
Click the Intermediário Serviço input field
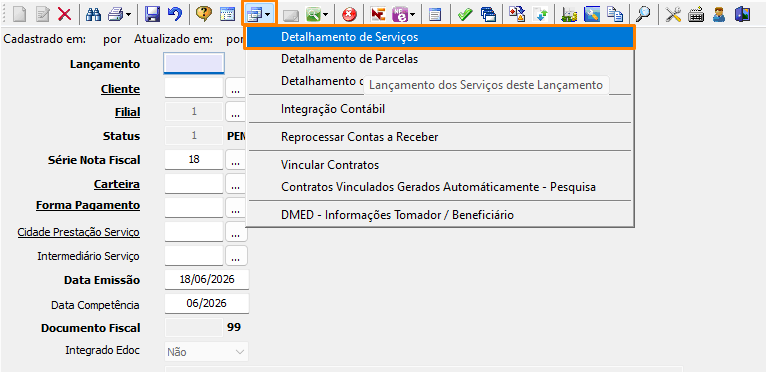coord(194,256)
